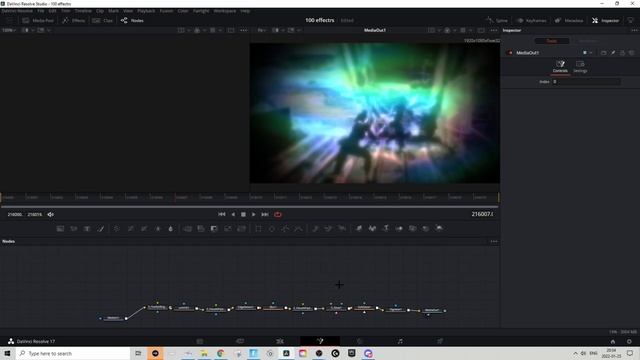Viewport: 640px width, 360px height.
Task: Add a BSpline mask from the toolbar
Action: coord(298,229)
